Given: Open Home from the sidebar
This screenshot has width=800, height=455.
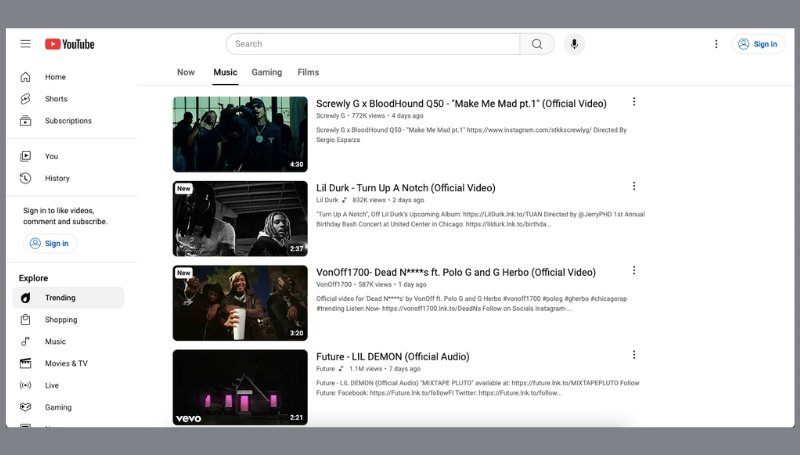Looking at the screenshot, I should [x=68, y=77].
